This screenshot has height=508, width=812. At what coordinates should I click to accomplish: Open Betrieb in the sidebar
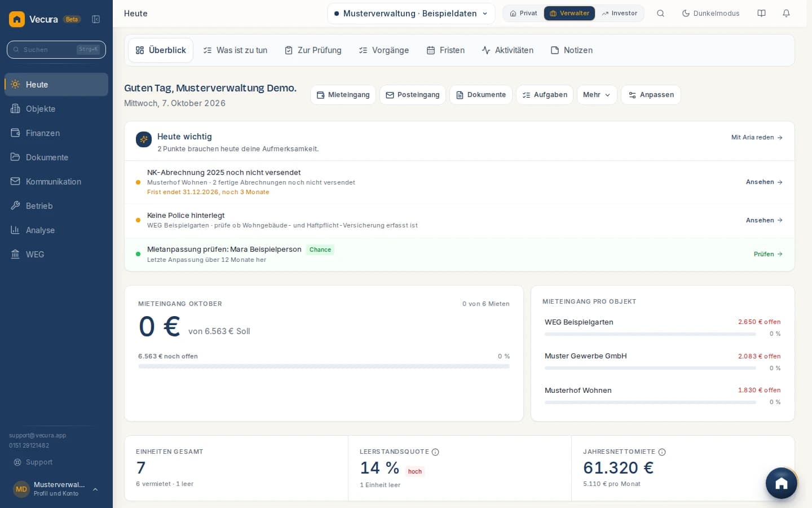point(56,206)
